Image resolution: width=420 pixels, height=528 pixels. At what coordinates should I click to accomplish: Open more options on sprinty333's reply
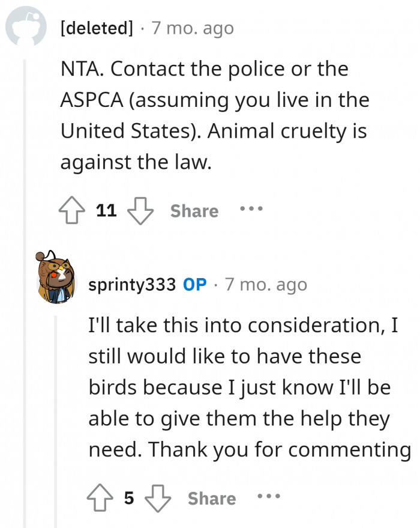tap(268, 497)
